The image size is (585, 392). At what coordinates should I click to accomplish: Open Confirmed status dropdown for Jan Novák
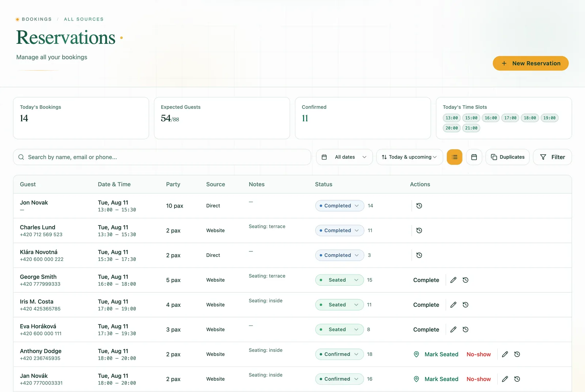click(x=340, y=379)
